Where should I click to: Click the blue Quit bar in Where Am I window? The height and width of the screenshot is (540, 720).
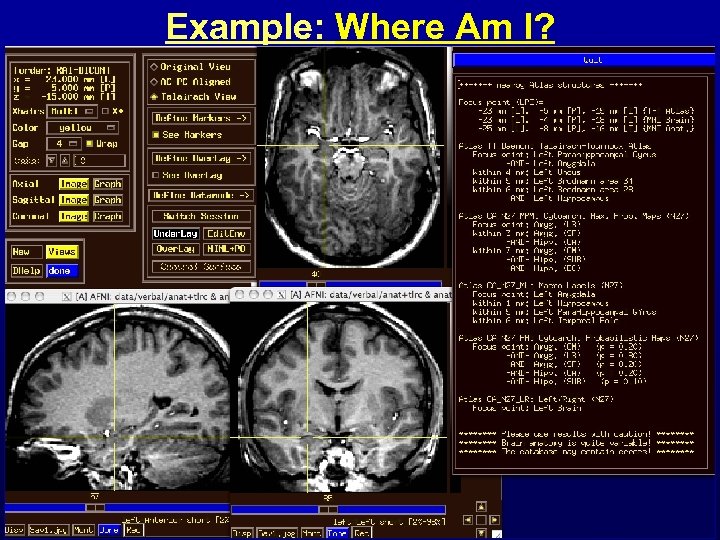pyautogui.click(x=584, y=60)
